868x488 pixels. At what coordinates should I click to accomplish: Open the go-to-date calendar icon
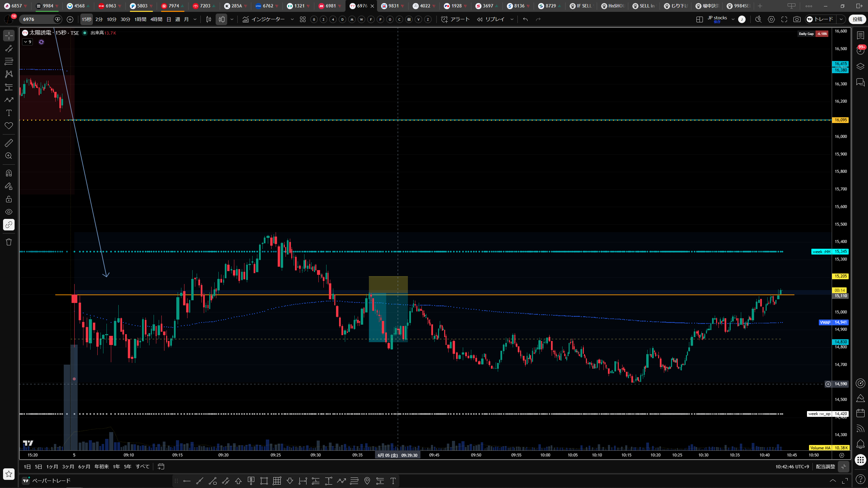[x=161, y=467]
